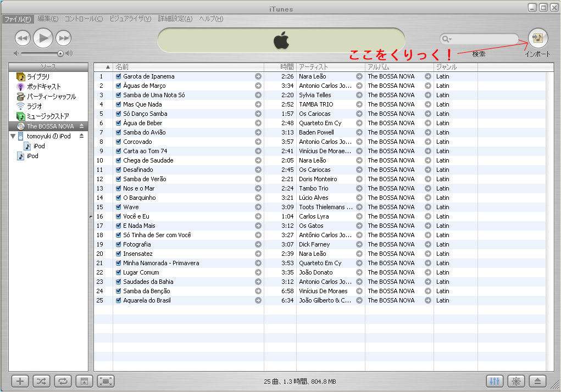This screenshot has height=392, width=561.
Task: Toggle shuffle playback button
Action: 41,381
